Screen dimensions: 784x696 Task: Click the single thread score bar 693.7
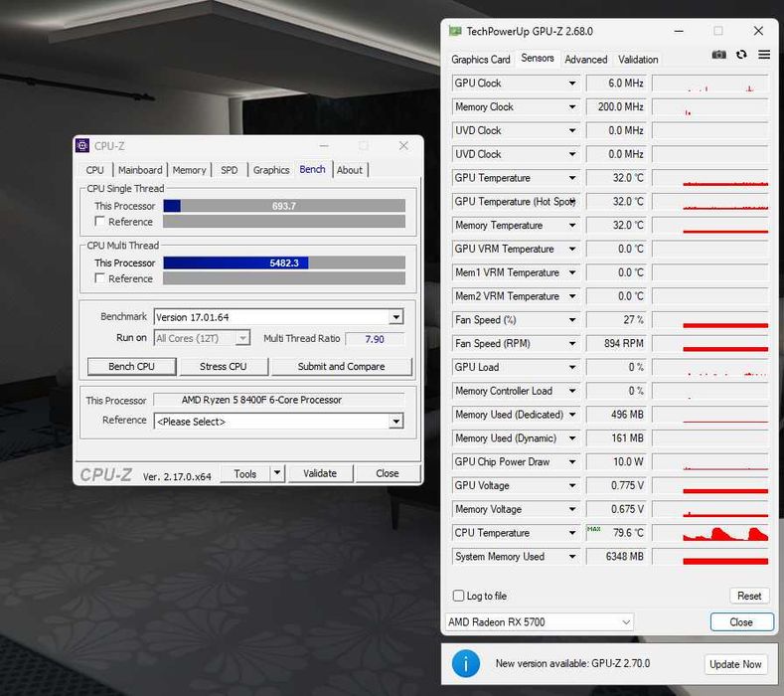284,206
